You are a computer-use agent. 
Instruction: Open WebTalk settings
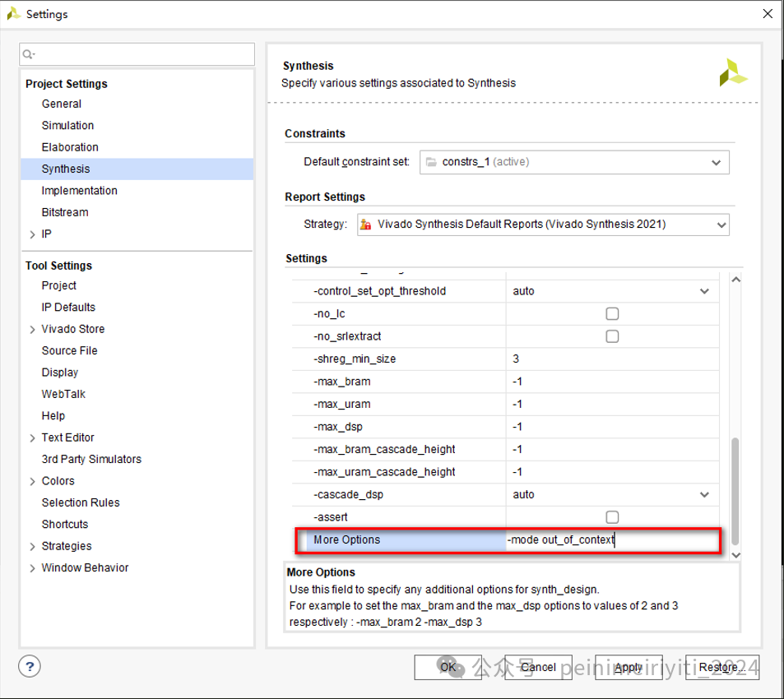(63, 394)
